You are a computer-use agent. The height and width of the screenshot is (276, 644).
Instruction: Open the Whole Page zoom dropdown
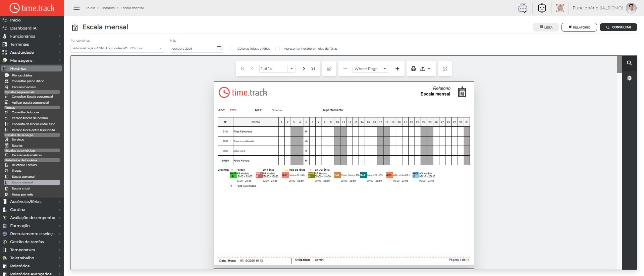tap(385, 69)
